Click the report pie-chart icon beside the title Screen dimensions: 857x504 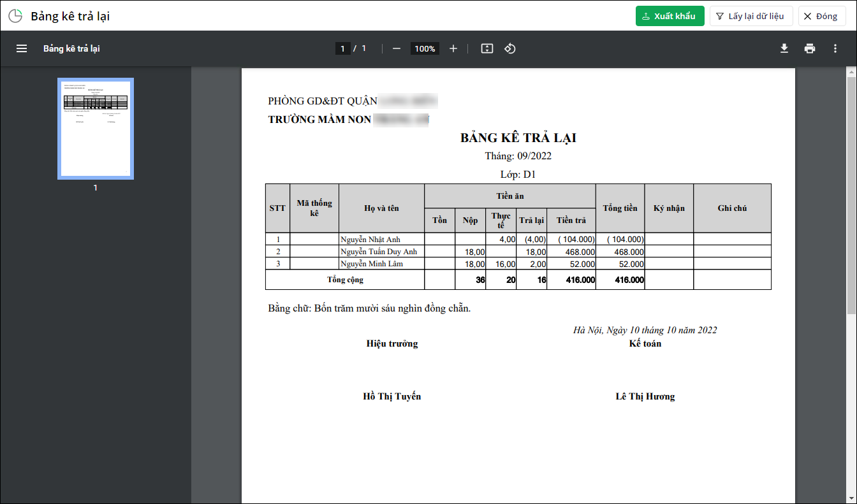(x=15, y=16)
